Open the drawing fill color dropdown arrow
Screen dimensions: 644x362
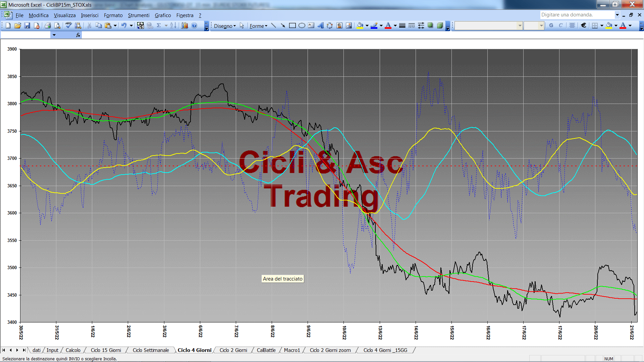367,25
